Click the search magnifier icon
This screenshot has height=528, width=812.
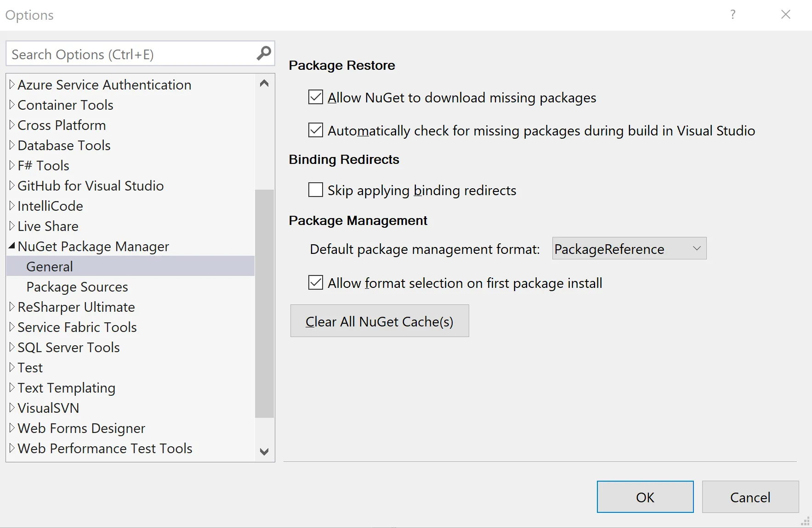pyautogui.click(x=264, y=54)
